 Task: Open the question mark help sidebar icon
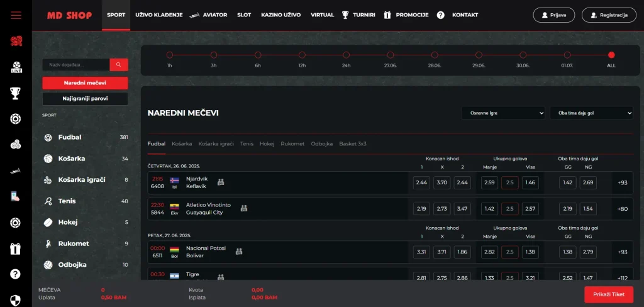pyautogui.click(x=16, y=274)
